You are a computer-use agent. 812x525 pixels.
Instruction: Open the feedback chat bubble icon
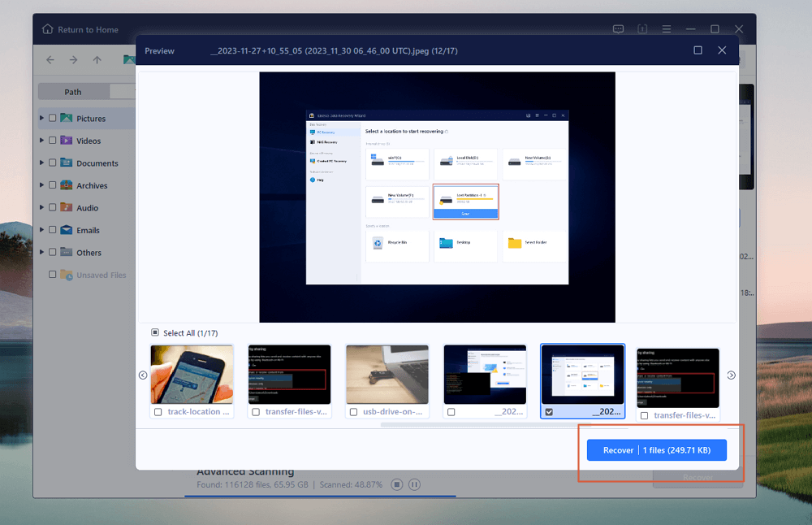pos(618,30)
